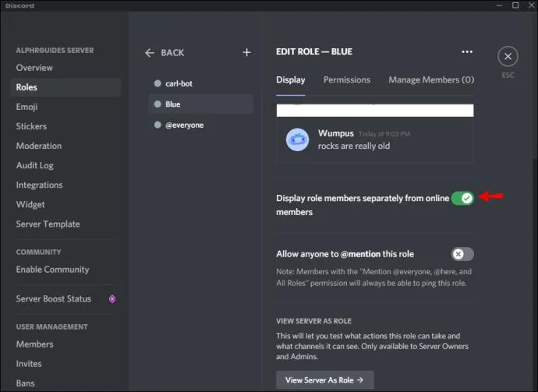Click the COMMUNITY section header
This screenshot has width=538, height=392.
pos(38,252)
